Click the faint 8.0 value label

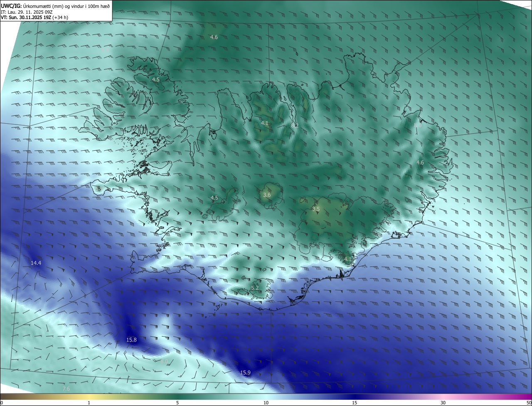pyautogui.click(x=164, y=362)
